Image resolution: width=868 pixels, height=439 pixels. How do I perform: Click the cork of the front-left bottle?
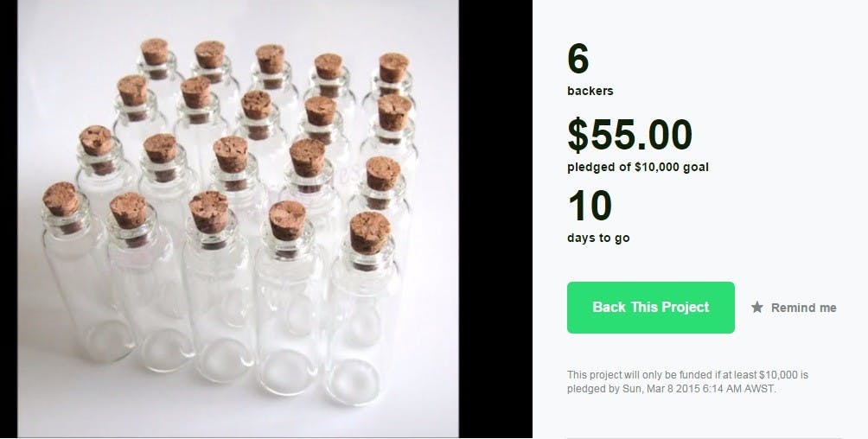click(61, 200)
